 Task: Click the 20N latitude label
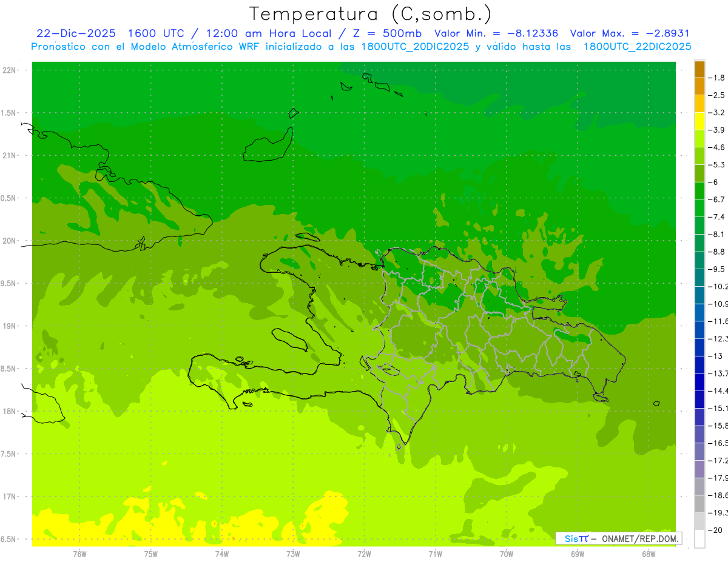tap(10, 241)
